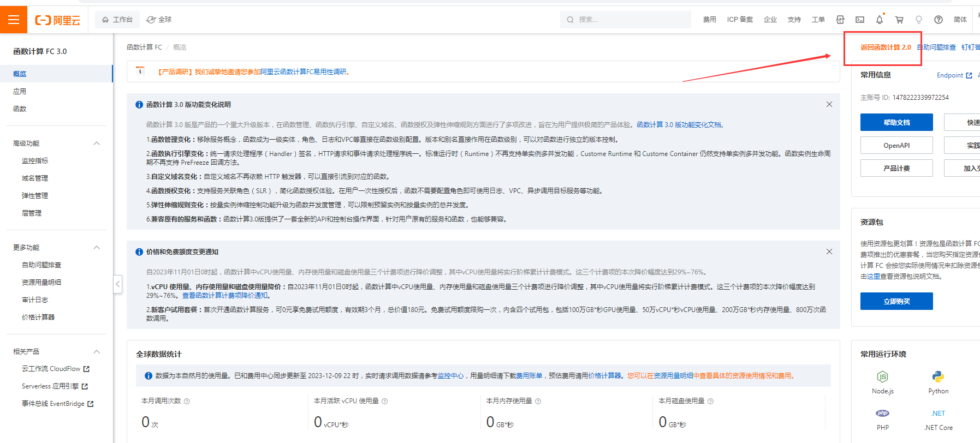Click the Python runtime icon
Viewport: 980px width, 443px height.
pos(939,376)
